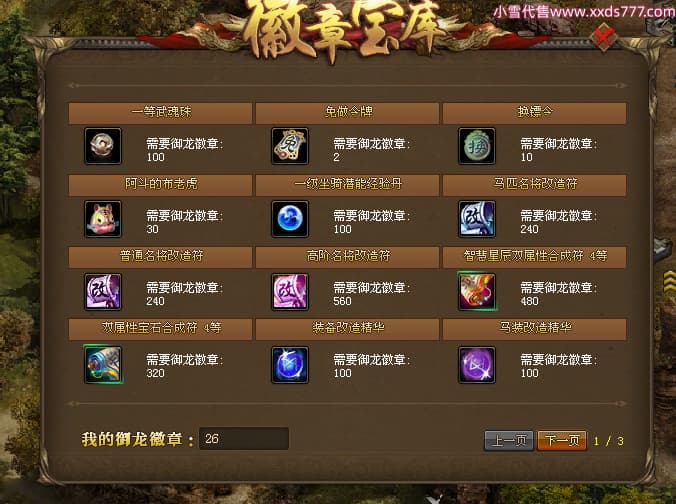Click the 我的御龙徽章 count field
This screenshot has height=504, width=676.
pyautogui.click(x=244, y=438)
